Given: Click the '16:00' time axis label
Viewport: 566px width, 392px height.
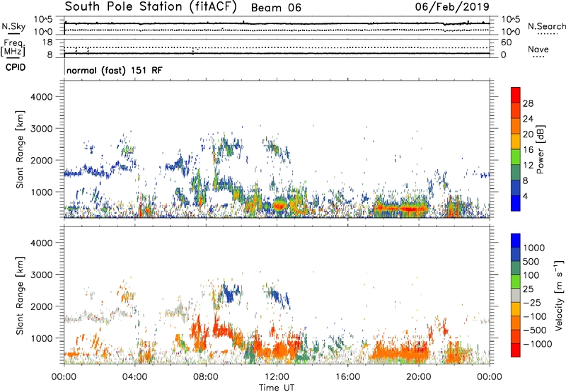Looking at the screenshot, I should (x=347, y=377).
